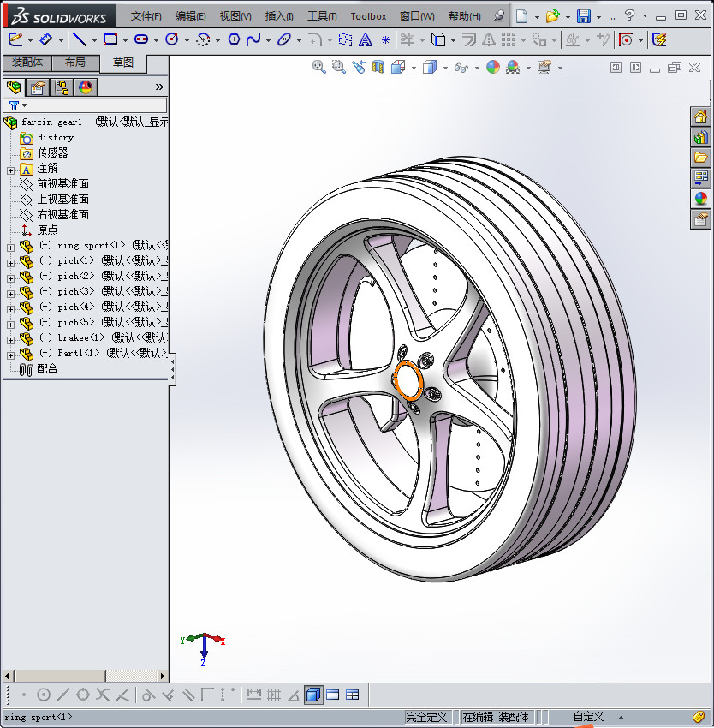Open the File Explorer folder task pane icon
Screen dimensions: 714x728
point(700,158)
